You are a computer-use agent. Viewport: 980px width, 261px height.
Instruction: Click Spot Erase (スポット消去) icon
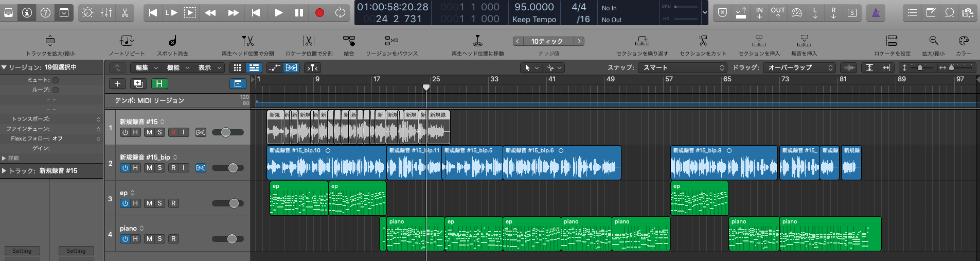(x=172, y=41)
